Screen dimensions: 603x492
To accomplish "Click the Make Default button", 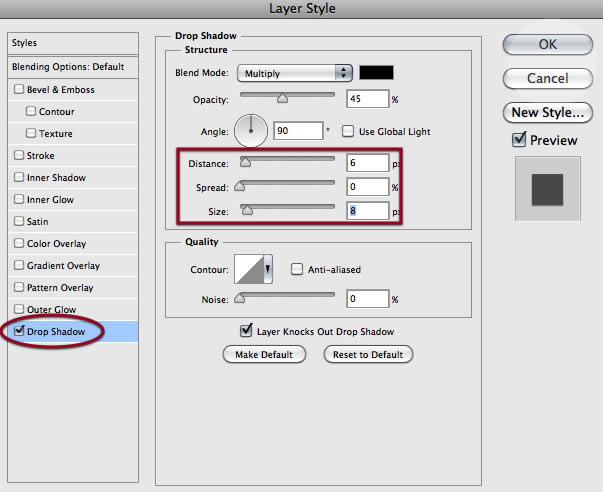I will point(264,354).
